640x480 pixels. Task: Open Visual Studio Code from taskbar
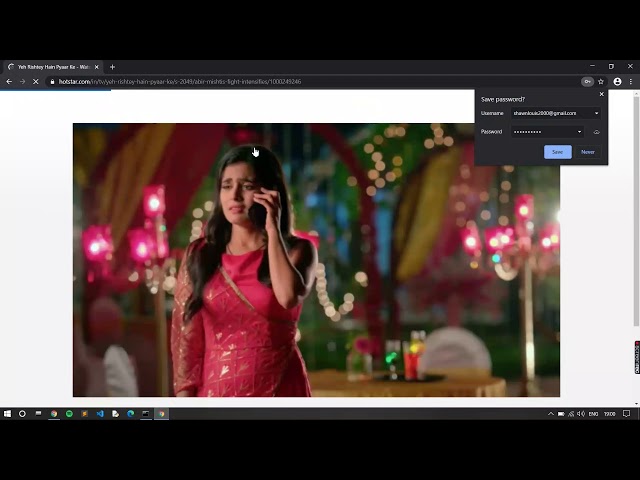tap(100, 413)
